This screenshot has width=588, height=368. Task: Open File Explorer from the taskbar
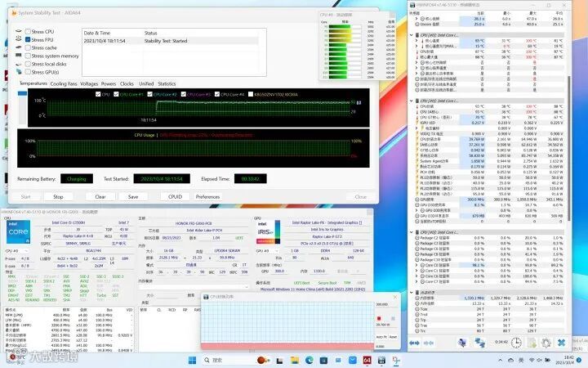click(x=295, y=361)
